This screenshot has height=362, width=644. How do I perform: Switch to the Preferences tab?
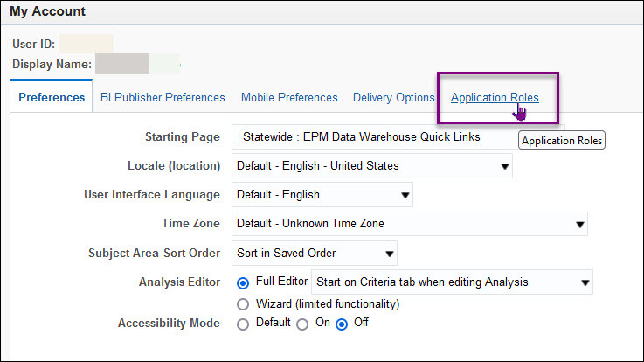coord(52,98)
